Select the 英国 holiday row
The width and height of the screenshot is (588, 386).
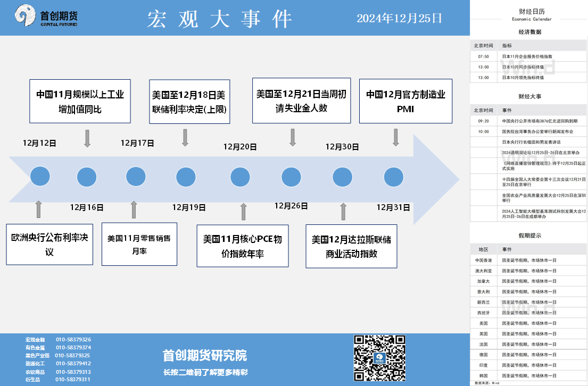pyautogui.click(x=528, y=333)
